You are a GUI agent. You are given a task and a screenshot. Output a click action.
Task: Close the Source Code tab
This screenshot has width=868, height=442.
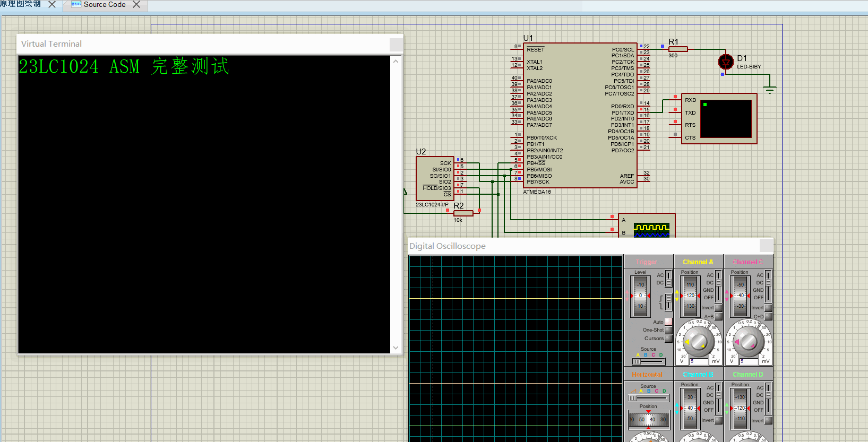[x=136, y=5]
